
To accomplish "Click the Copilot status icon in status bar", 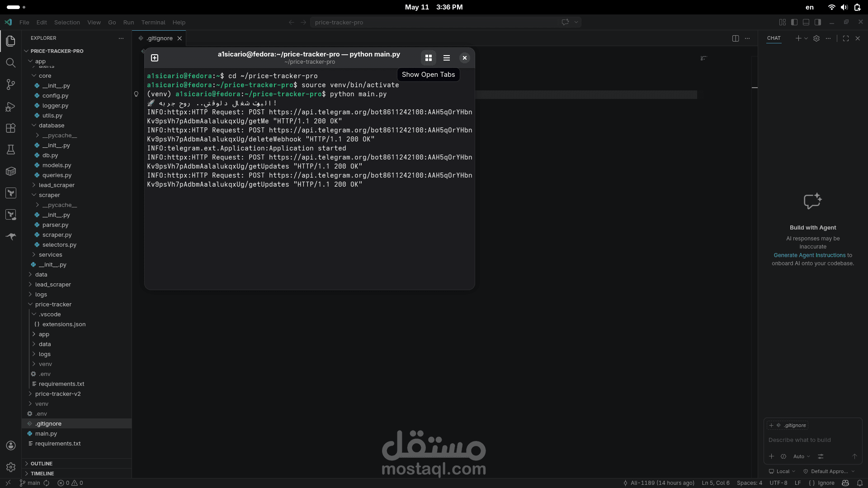I will tap(845, 483).
